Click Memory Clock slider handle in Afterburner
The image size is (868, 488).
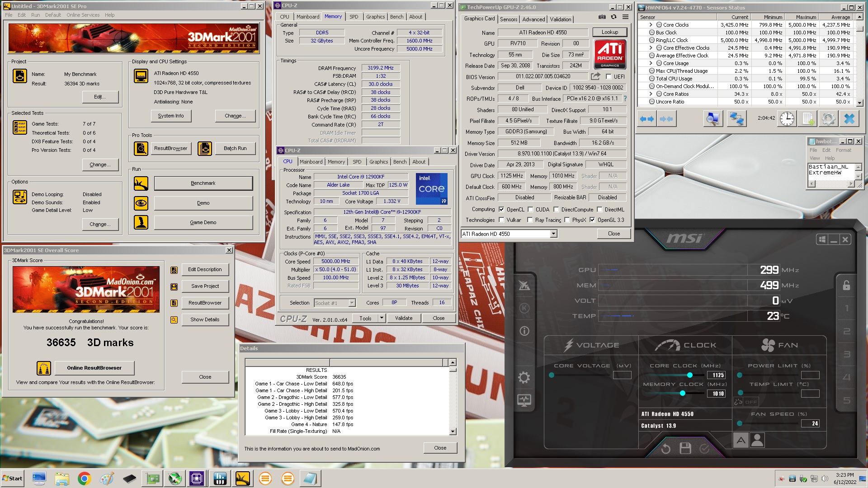point(682,393)
